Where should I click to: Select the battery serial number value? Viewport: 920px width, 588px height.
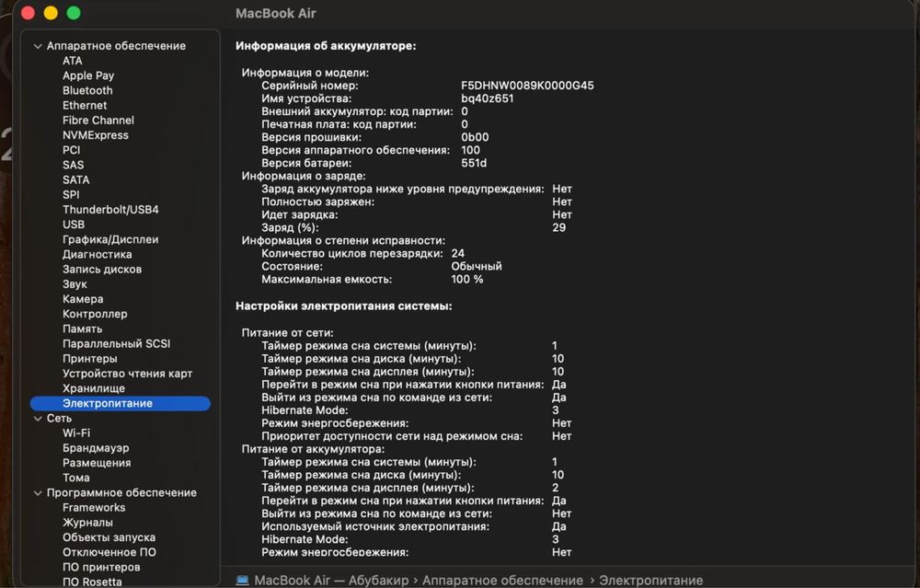click(x=527, y=86)
